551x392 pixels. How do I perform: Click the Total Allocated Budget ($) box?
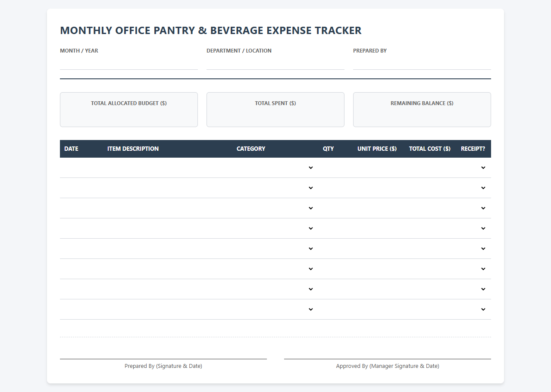point(129,109)
